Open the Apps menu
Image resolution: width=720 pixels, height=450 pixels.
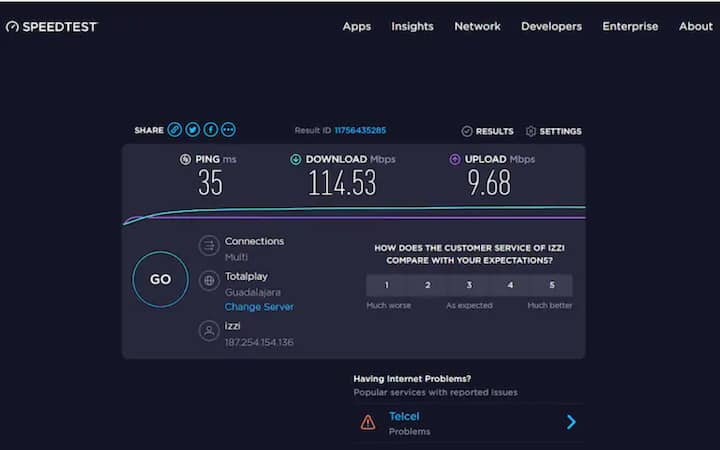pos(357,26)
